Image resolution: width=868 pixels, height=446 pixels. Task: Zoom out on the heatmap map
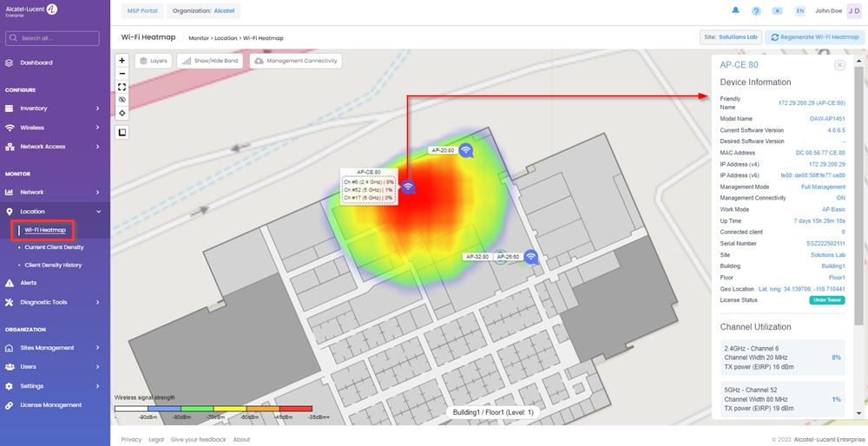coord(122,74)
